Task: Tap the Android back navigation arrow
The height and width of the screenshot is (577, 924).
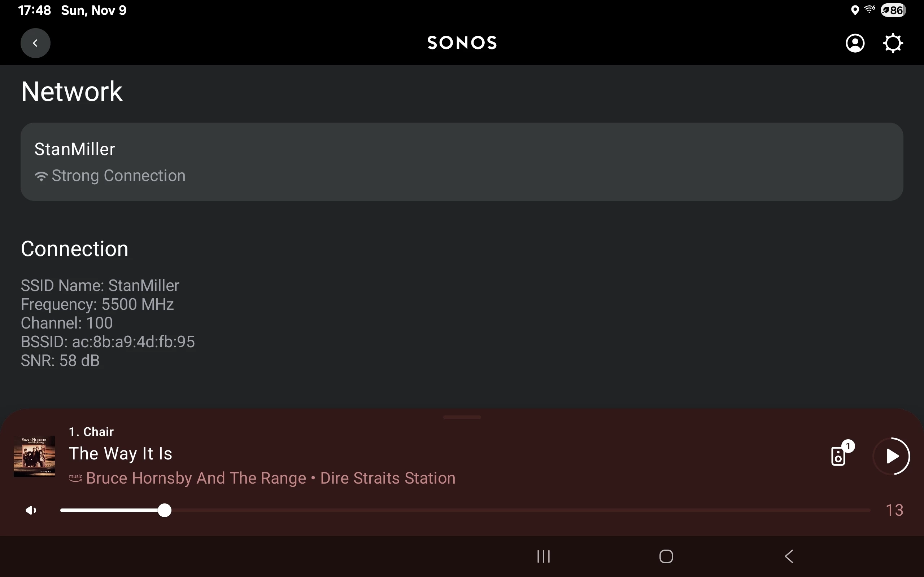Action: point(789,556)
